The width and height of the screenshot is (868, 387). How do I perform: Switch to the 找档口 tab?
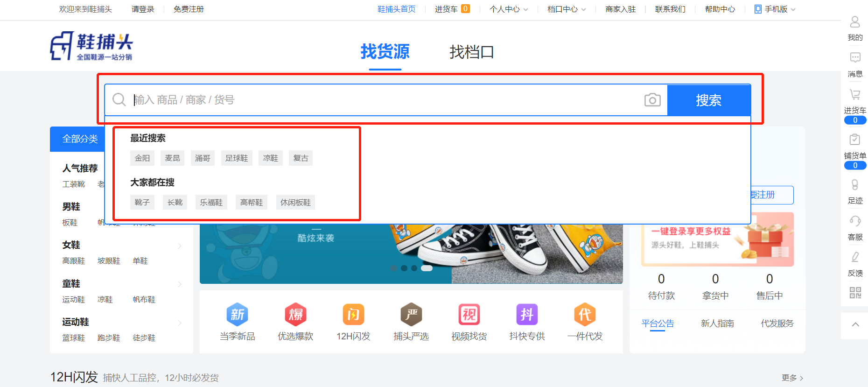point(471,52)
